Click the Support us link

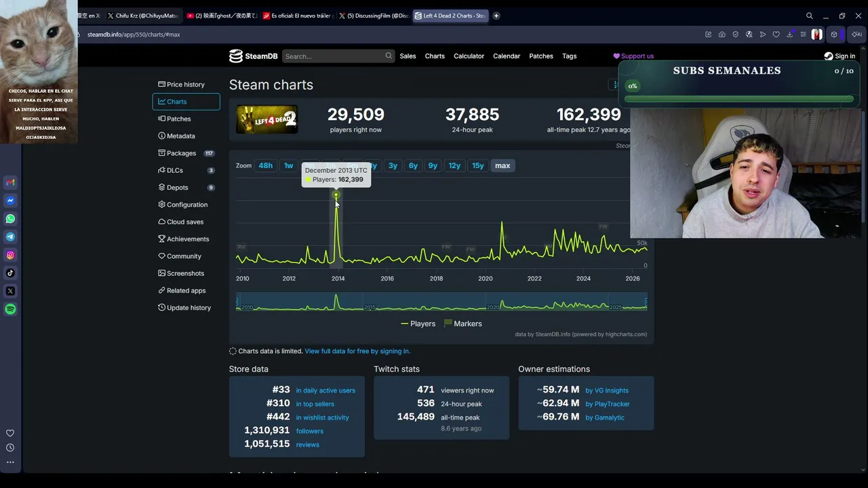click(633, 56)
